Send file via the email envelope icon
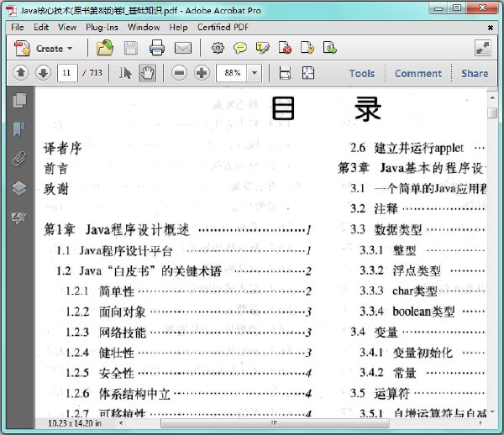Image resolution: width=504 pixels, height=435 pixels. pyautogui.click(x=183, y=48)
